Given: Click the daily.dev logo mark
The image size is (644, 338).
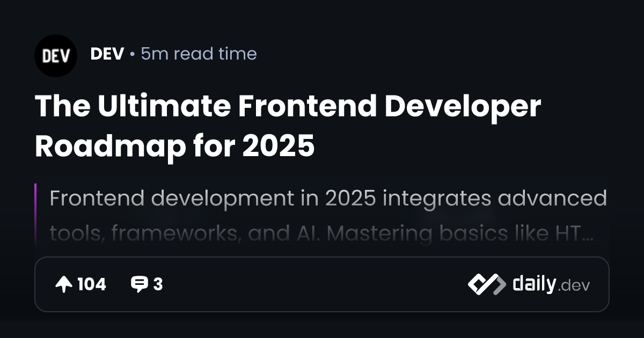Looking at the screenshot, I should 486,284.
